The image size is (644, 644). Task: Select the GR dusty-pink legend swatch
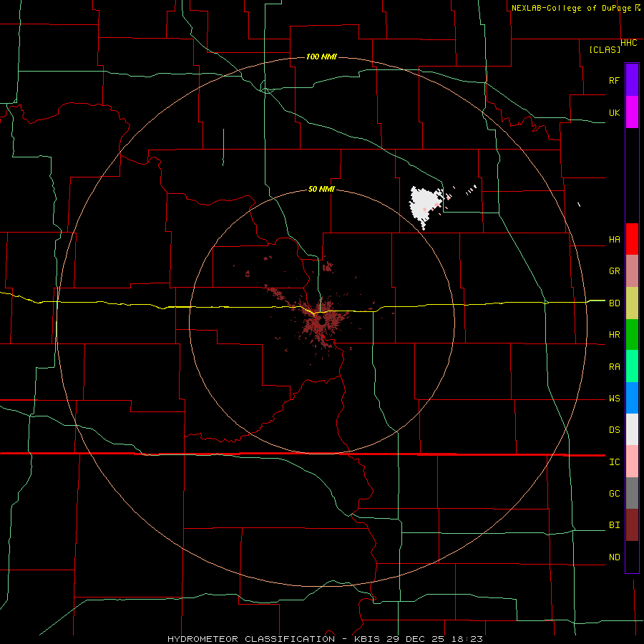(632, 271)
